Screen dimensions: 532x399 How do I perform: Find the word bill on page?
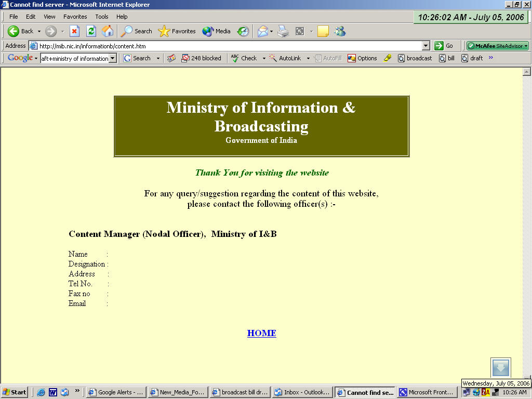tap(446, 58)
